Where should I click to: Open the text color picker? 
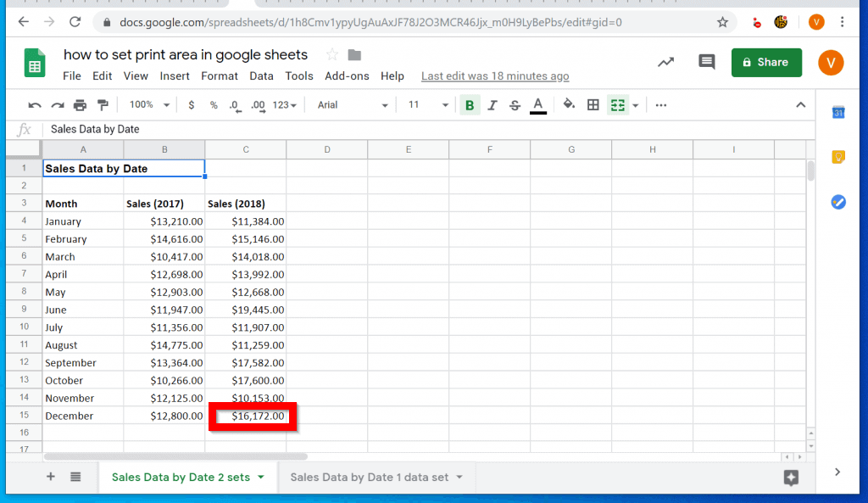tap(537, 104)
